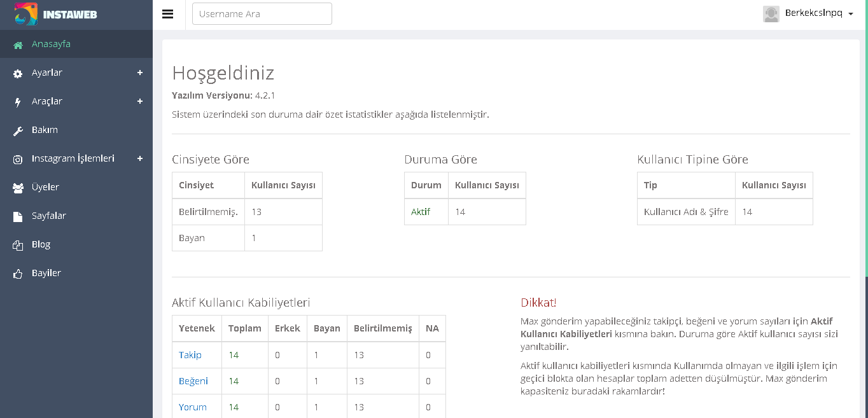Click the copy icon beside Blog
868x418 pixels.
tap(18, 246)
